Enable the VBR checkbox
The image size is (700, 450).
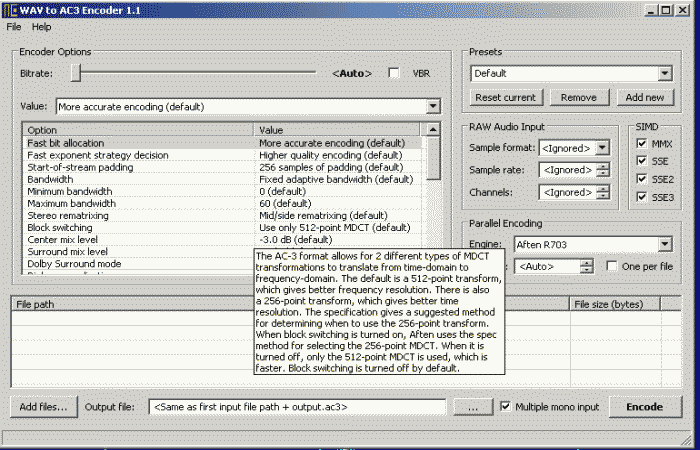point(394,73)
